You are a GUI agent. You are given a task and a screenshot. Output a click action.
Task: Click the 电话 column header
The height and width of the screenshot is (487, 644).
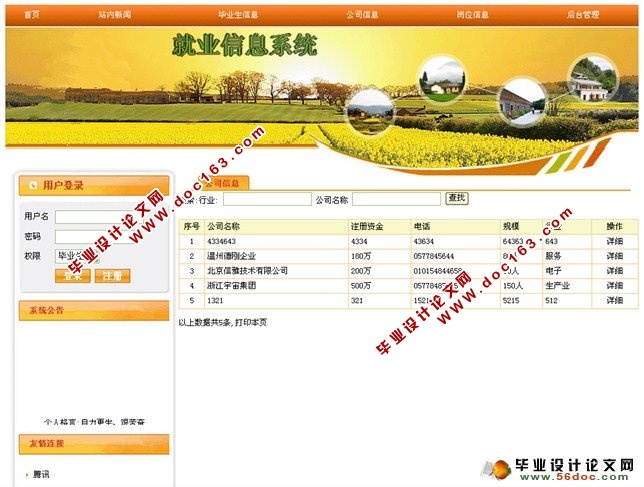[x=421, y=226]
